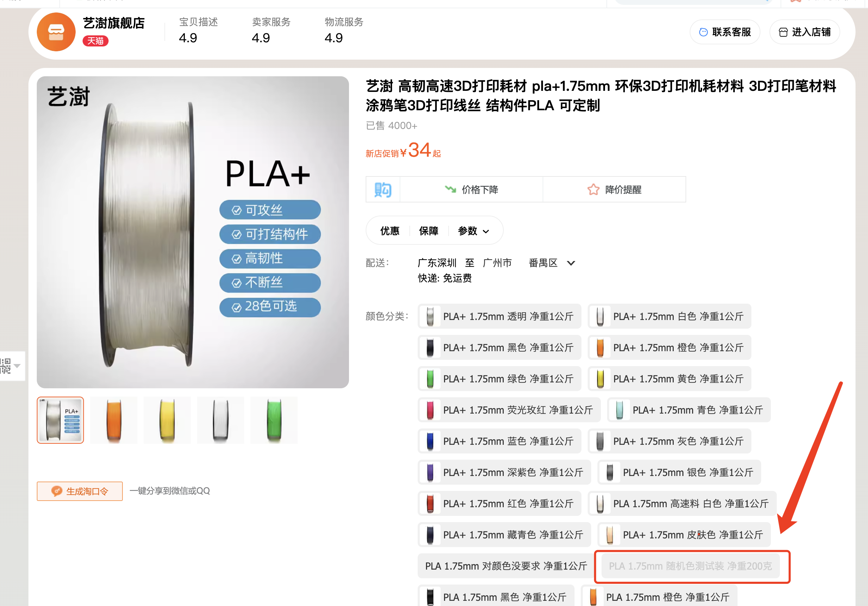The image size is (868, 606).
Task: Choose PLA 1.75mm 对颜色没要求 option
Action: (x=506, y=566)
